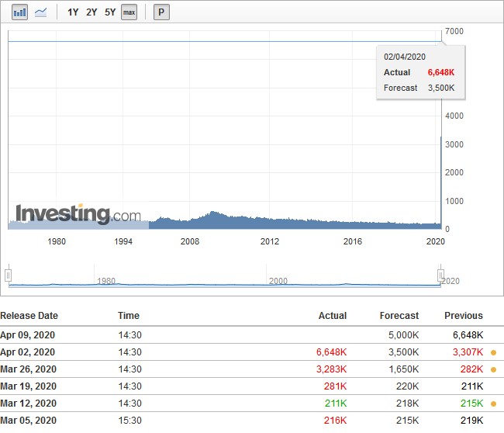Screen dimensions: 504x433
Task: Click the Time column header
Action: pos(129,316)
